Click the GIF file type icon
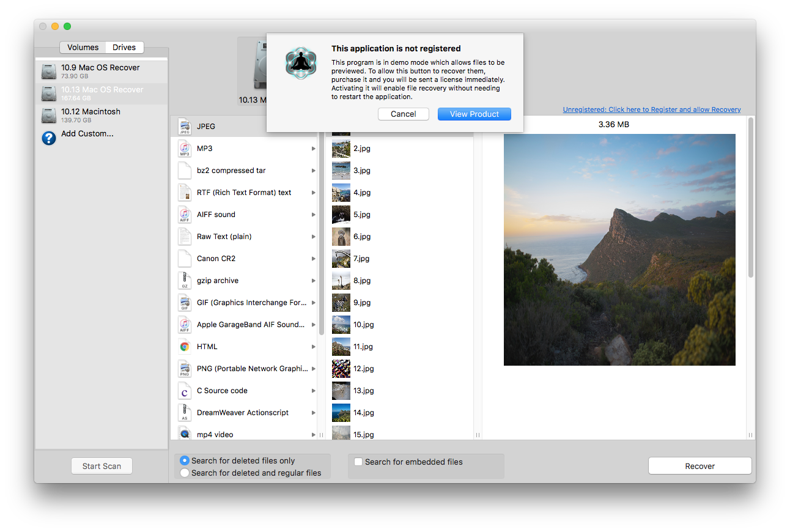Image resolution: width=790 pixels, height=532 pixels. (x=185, y=303)
